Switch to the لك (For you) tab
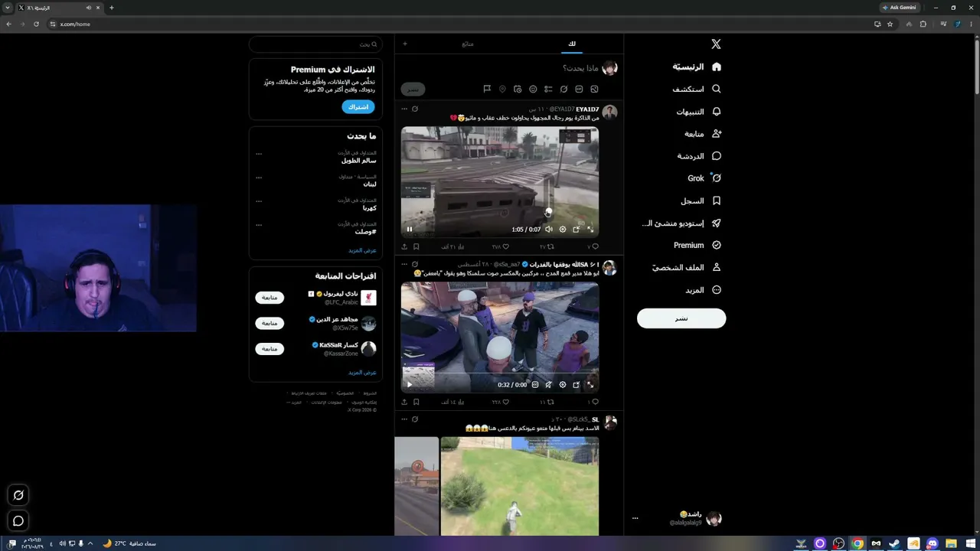This screenshot has width=980, height=551. point(572,44)
